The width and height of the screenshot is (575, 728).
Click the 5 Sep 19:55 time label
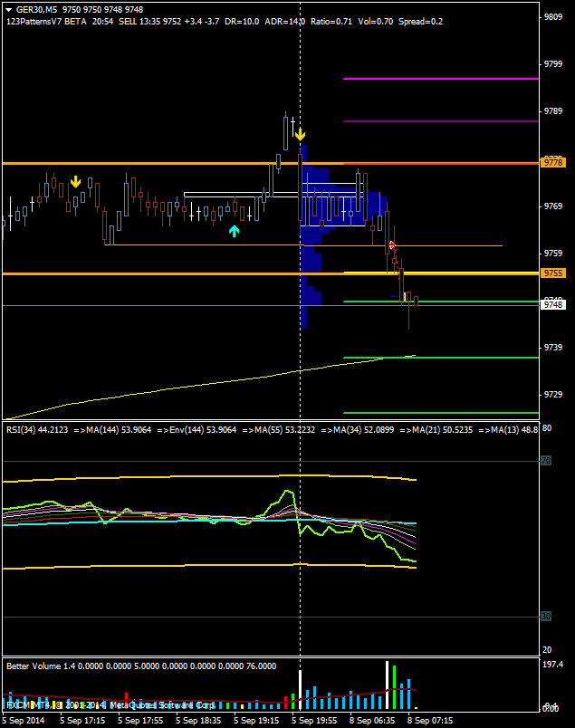tap(313, 721)
